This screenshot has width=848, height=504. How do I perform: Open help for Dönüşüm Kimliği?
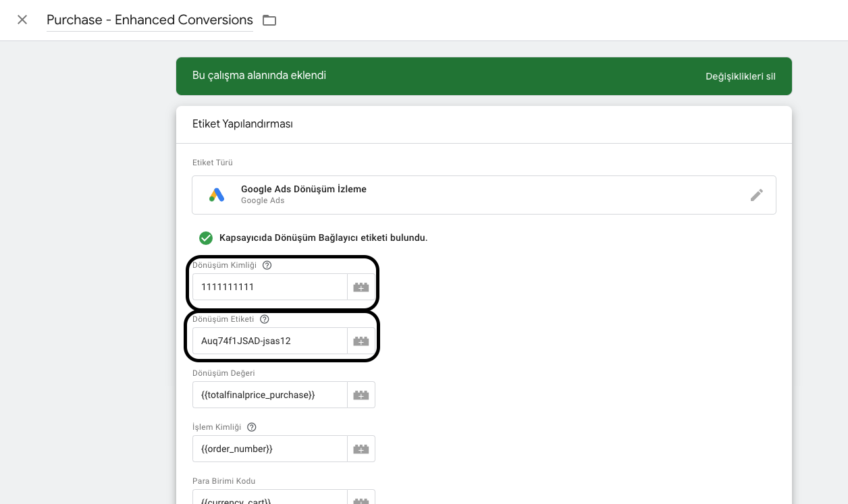pyautogui.click(x=267, y=265)
